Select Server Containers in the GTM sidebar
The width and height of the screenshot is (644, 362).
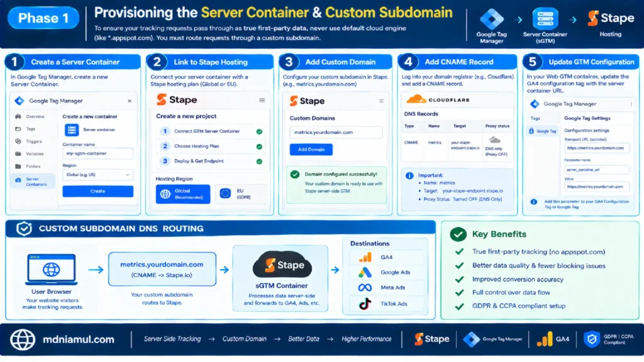coord(33,182)
